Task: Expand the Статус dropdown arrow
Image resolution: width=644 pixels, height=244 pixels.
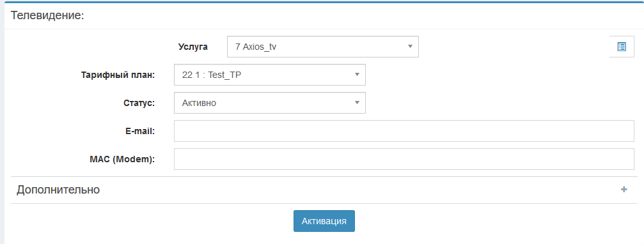Action: click(x=356, y=103)
